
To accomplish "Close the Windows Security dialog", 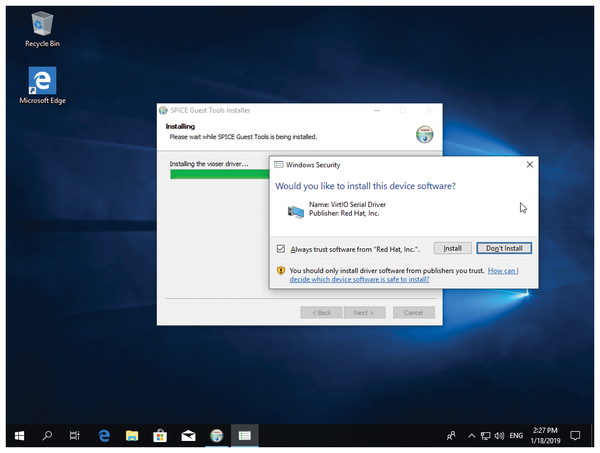I will click(x=530, y=165).
